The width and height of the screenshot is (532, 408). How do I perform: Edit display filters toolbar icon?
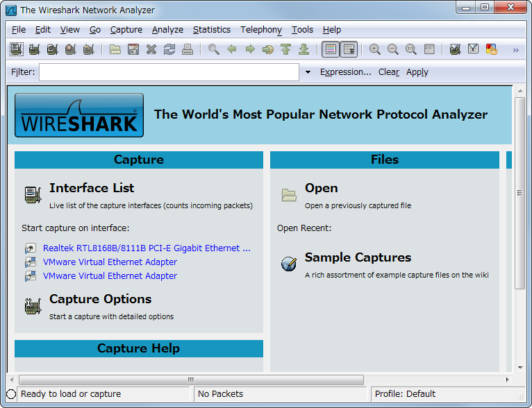pyautogui.click(x=473, y=49)
